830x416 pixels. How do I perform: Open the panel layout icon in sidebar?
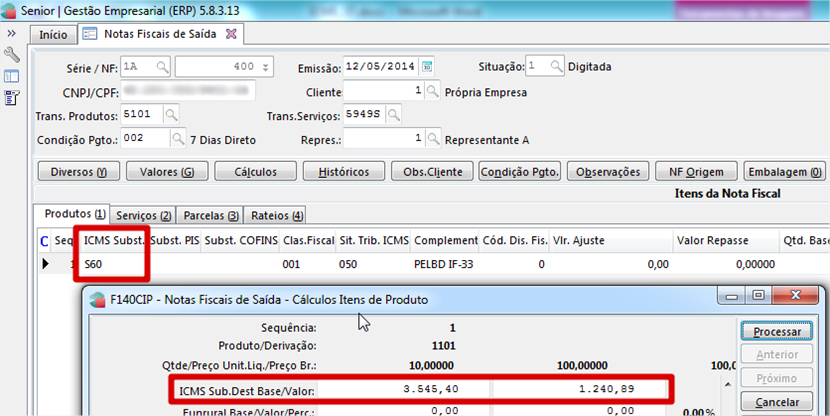point(12,77)
